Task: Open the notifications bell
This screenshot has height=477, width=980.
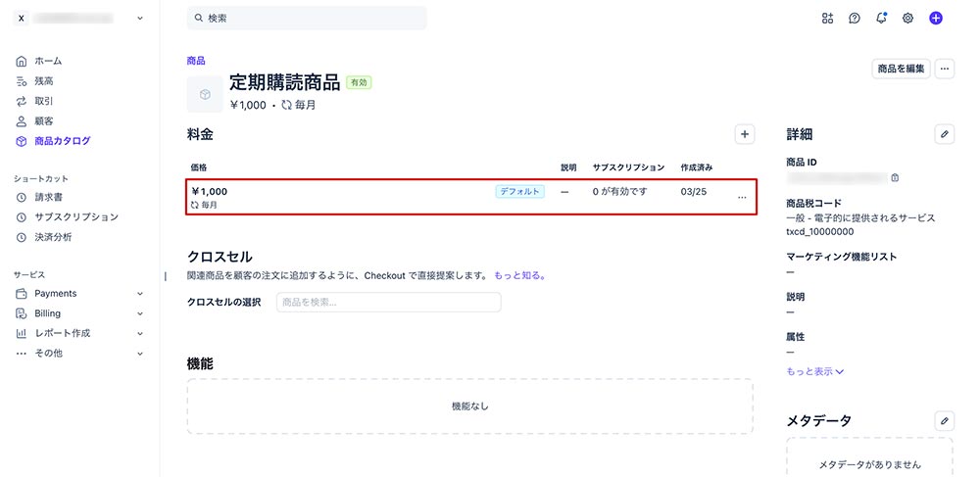Action: [x=881, y=18]
